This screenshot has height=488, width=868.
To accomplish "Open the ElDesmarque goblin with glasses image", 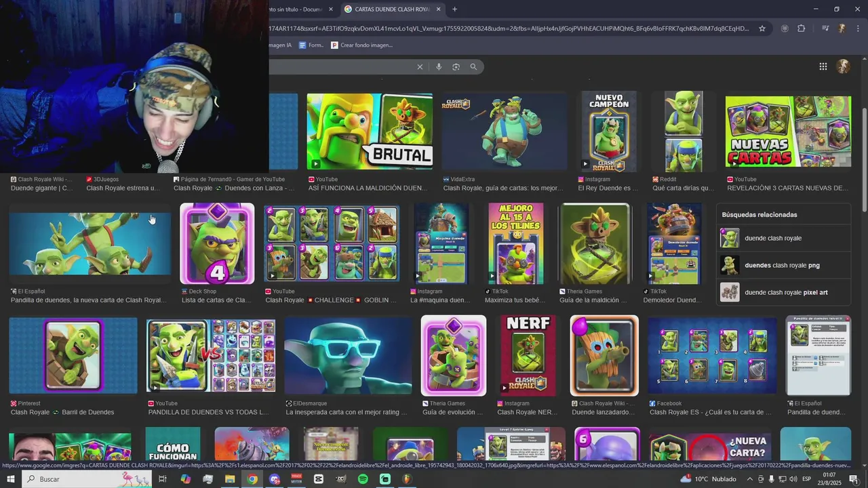I will tap(348, 356).
